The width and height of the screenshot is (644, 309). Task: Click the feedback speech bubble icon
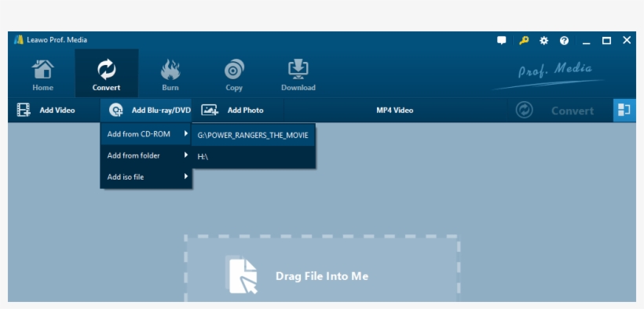tap(502, 40)
